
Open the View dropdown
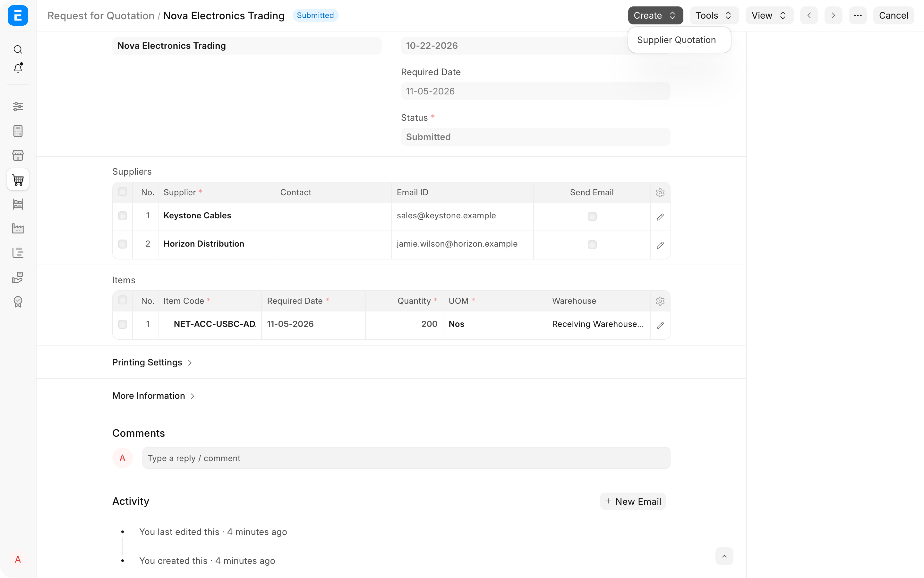tap(769, 16)
